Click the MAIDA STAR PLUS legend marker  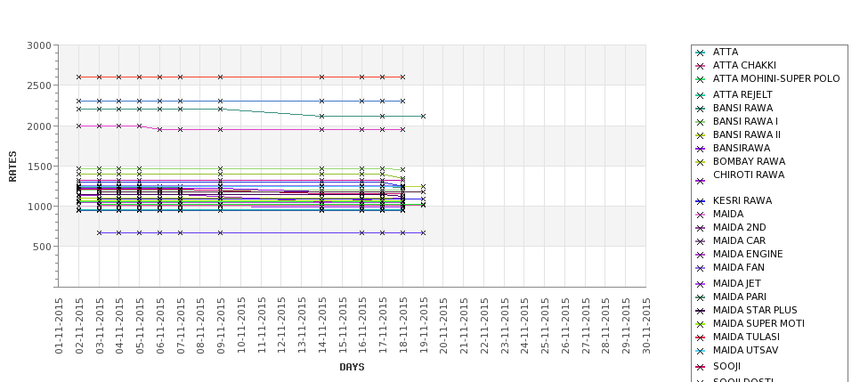click(701, 311)
